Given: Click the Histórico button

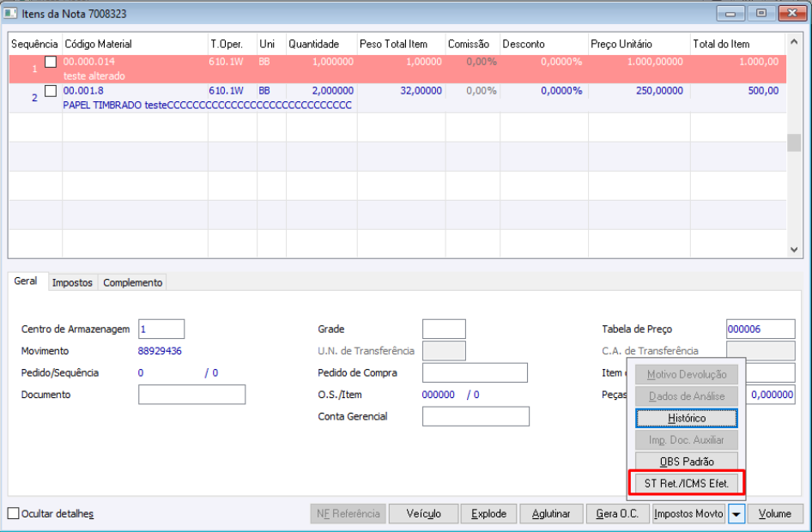Looking at the screenshot, I should pos(686,418).
